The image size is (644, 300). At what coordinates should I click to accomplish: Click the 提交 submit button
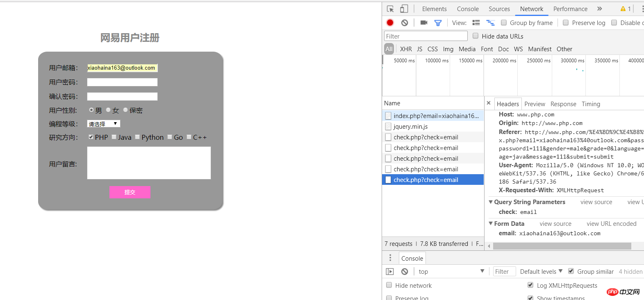point(130,192)
